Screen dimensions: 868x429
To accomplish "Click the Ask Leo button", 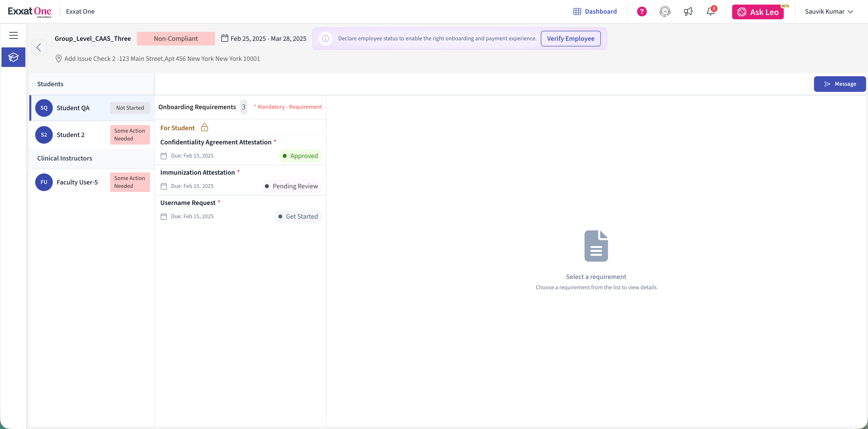I will 758,12.
